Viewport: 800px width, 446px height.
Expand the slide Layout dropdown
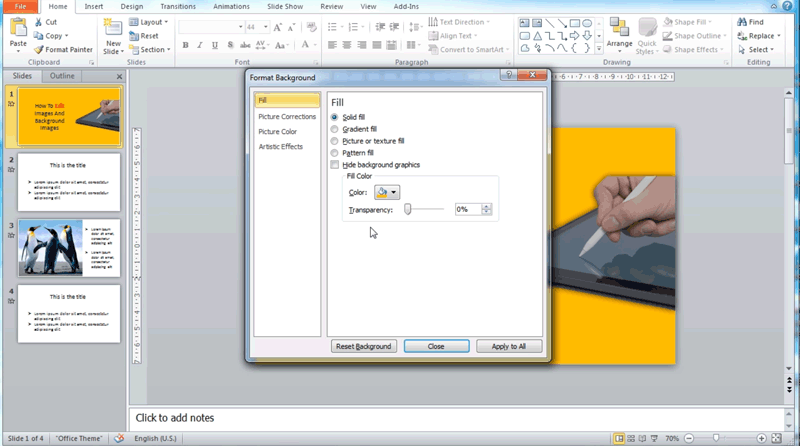152,21
